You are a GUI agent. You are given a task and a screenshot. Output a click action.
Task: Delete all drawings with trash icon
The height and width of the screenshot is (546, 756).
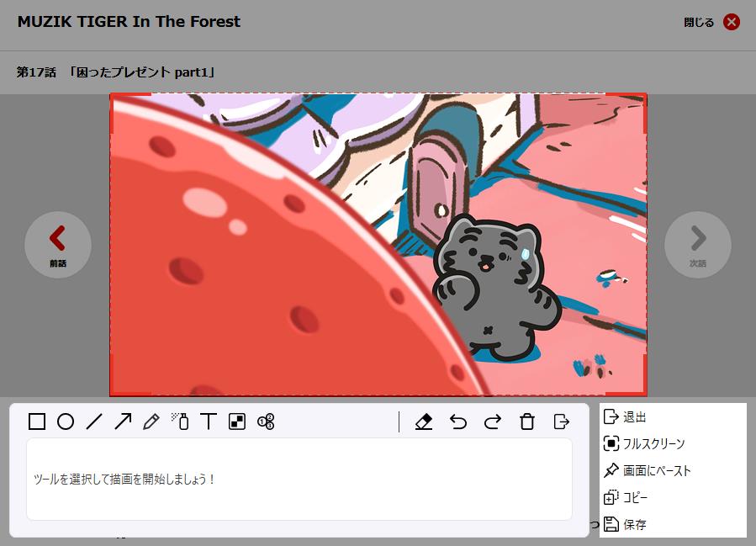[527, 421]
